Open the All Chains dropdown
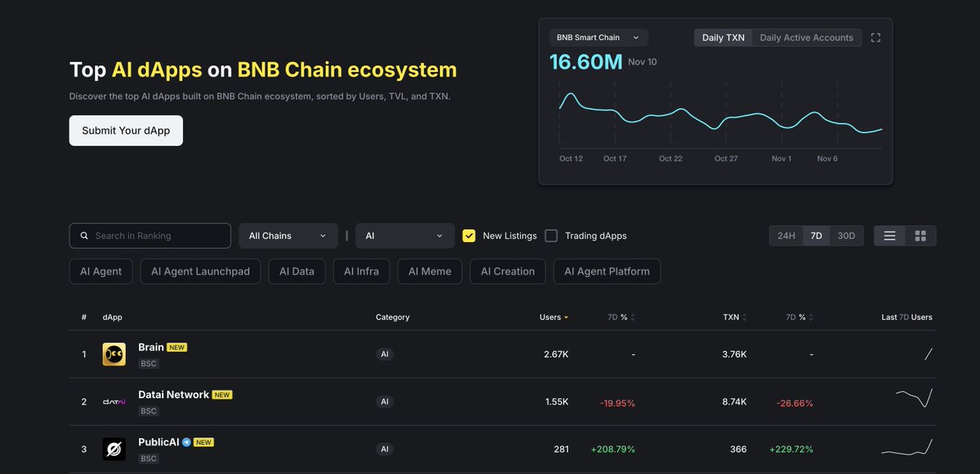Viewport: 980px width, 474px height. tap(288, 235)
